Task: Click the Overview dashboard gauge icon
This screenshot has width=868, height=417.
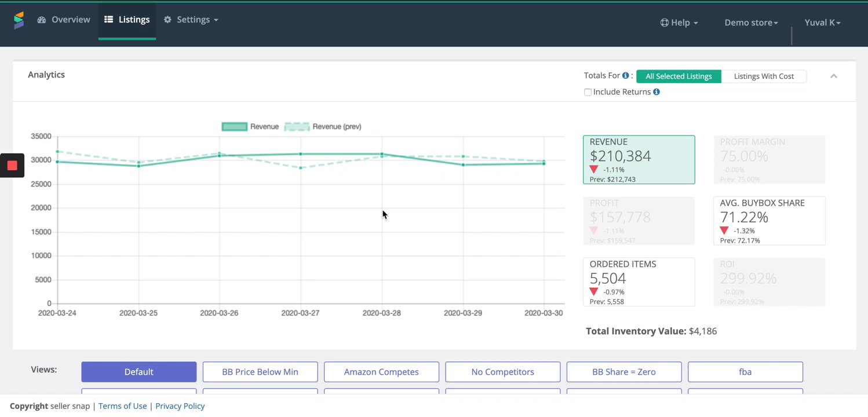Action: click(42, 20)
